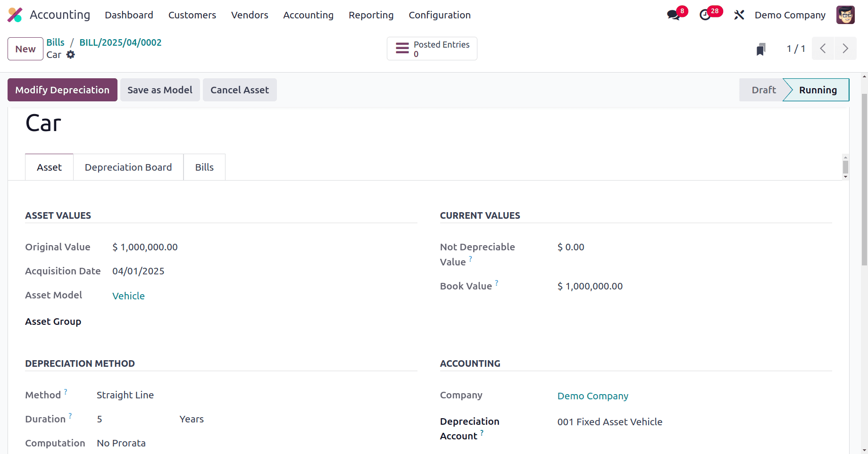Open the discuss messages icon
This screenshot has height=454, width=868.
[x=673, y=15]
